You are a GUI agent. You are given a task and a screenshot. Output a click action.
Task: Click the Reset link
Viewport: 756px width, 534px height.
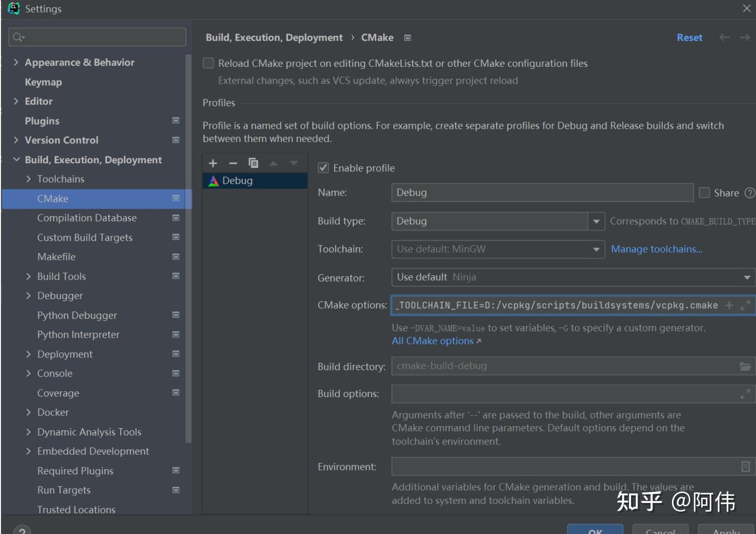pyautogui.click(x=689, y=38)
